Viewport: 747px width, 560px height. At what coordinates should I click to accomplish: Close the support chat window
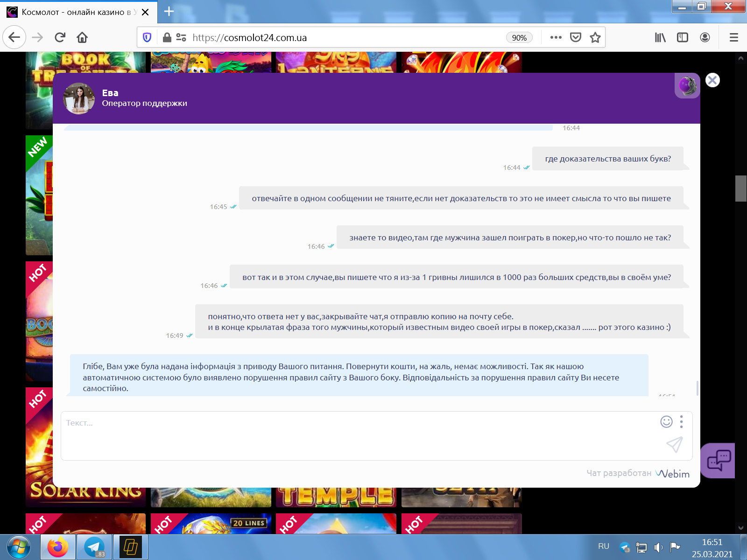tap(712, 80)
